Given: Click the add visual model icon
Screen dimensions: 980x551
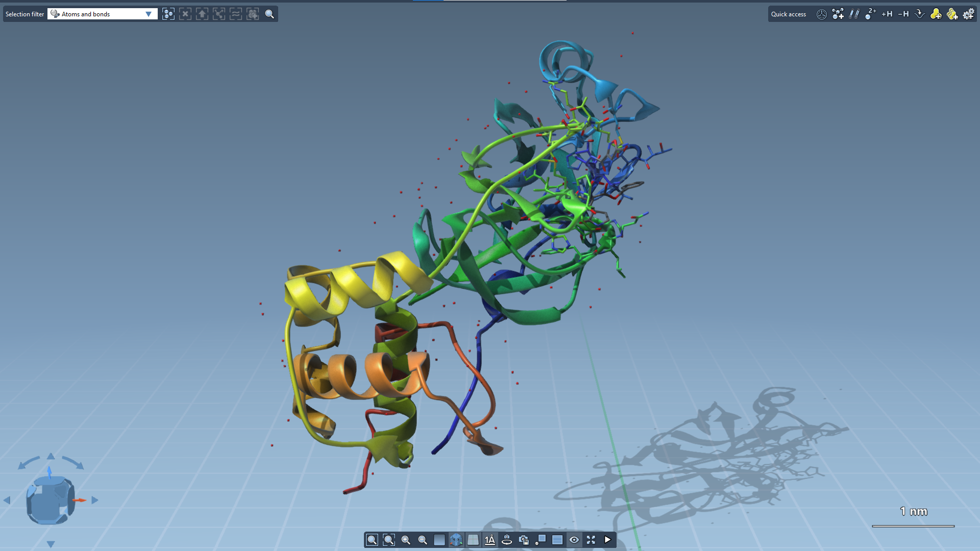Looking at the screenshot, I should 936,14.
